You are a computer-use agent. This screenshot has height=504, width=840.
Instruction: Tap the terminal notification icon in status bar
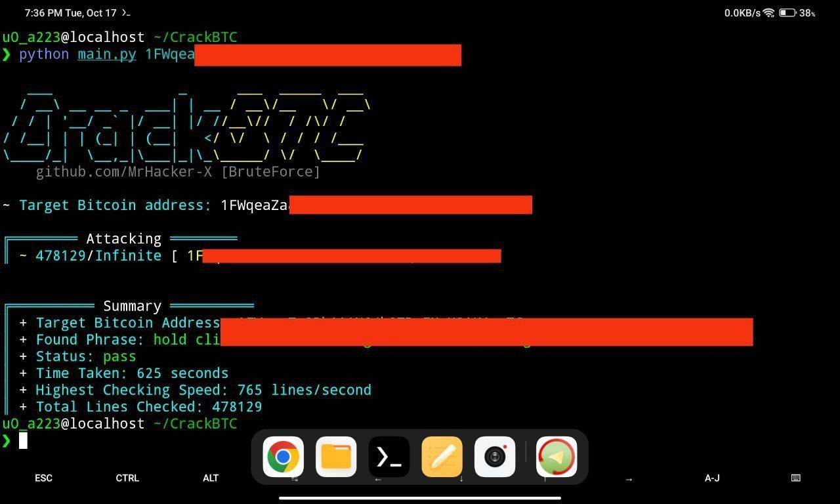coord(126,12)
